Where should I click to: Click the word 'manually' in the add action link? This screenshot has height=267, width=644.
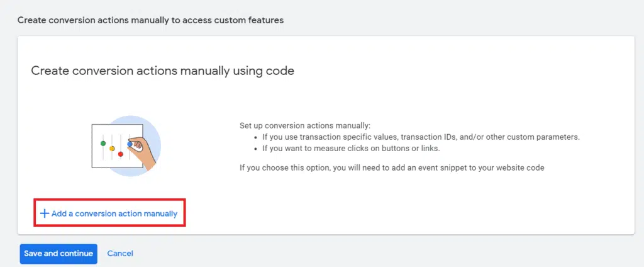coord(160,214)
